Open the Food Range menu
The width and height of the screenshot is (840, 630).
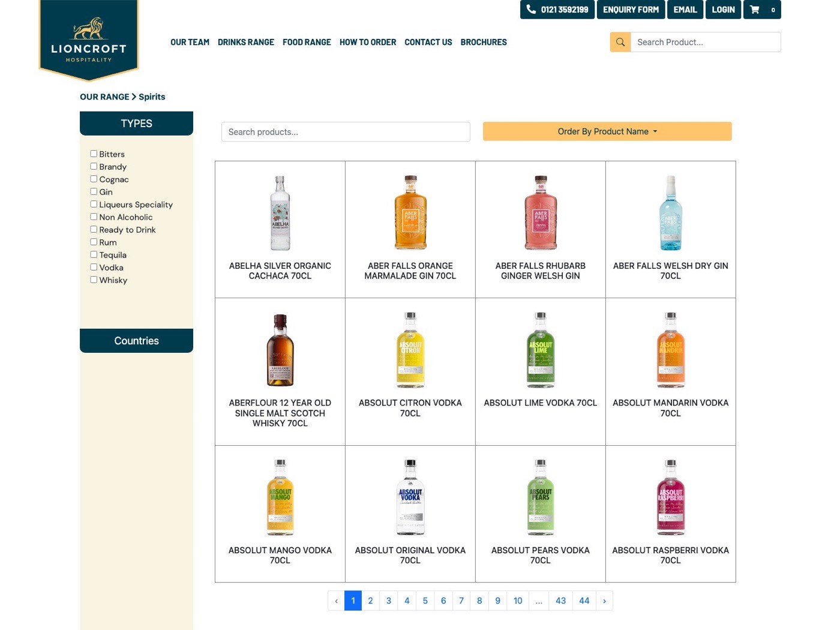tap(307, 42)
